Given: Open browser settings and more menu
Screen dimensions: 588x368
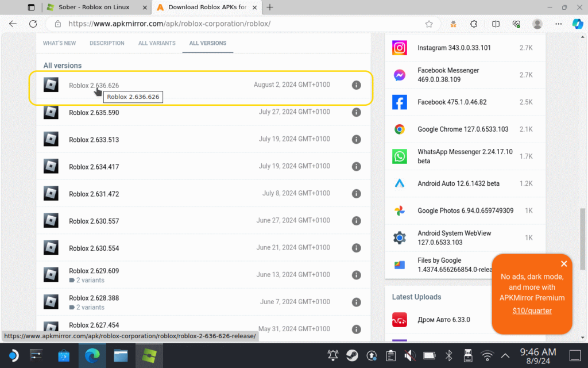Looking at the screenshot, I should (x=558, y=24).
